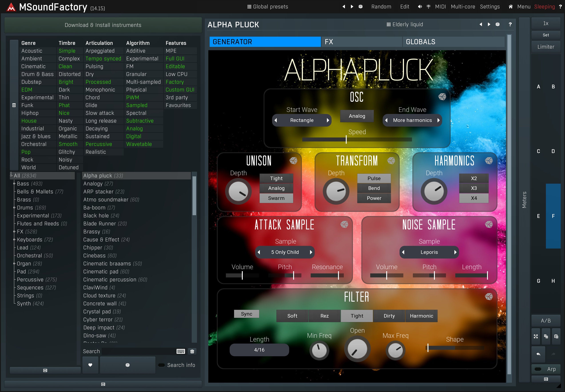Click the heart favourites icon below Search
Screen dimensions: 565x392
click(x=90, y=365)
